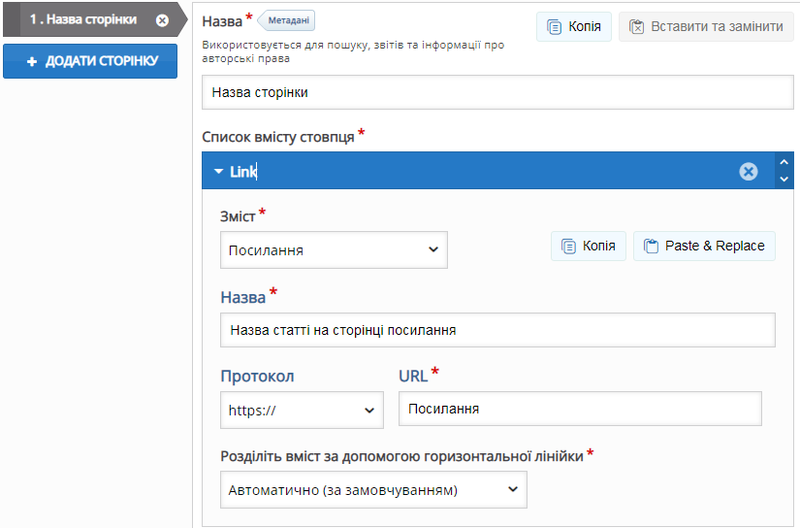
Task: Focus the Назва статті на сторінці посилання field
Action: [x=497, y=330]
